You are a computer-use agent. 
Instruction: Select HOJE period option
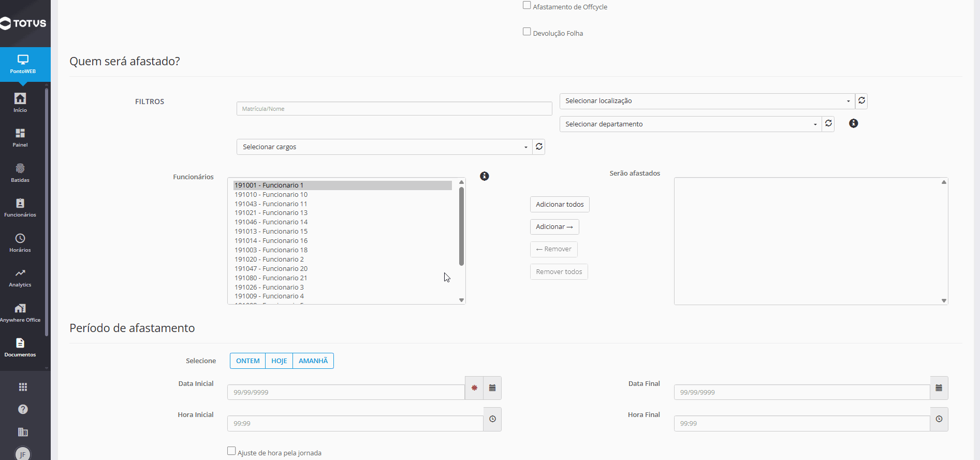[279, 361]
